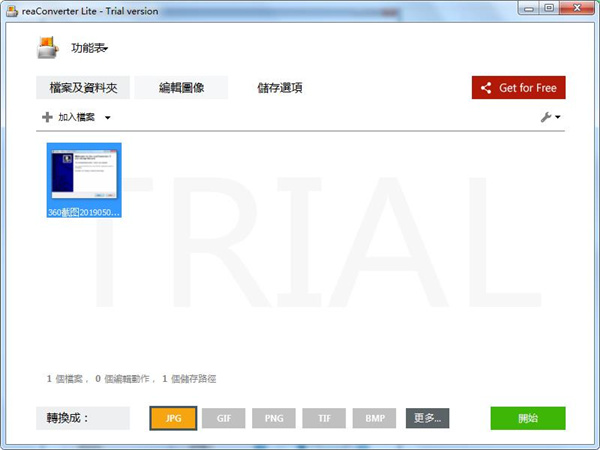Click the 0 個編輯動作 status text
Viewport: 600px width, 450px height.
[122, 379]
